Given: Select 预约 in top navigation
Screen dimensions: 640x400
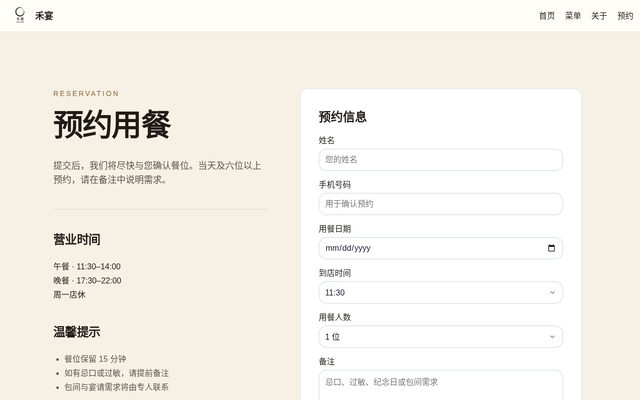Looking at the screenshot, I should (625, 16).
